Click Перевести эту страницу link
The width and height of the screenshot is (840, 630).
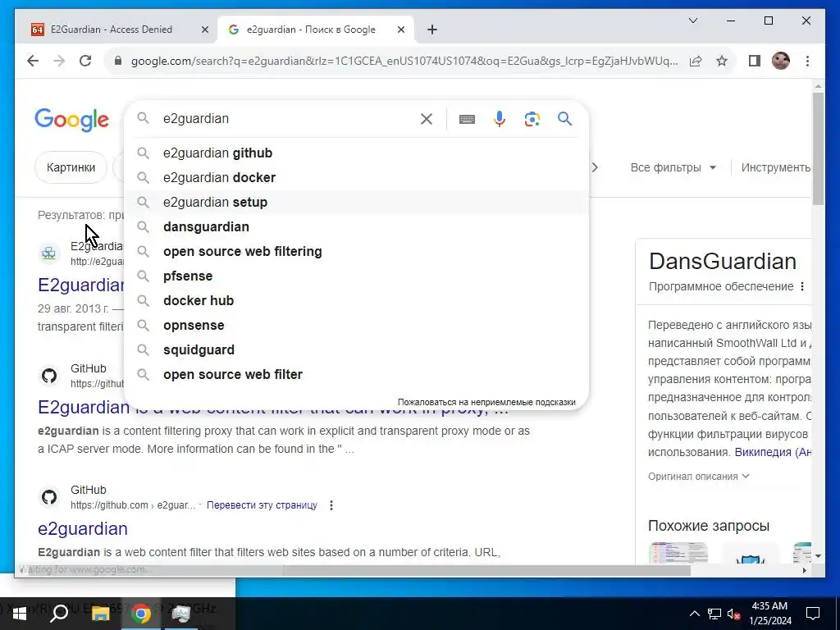tap(262, 505)
